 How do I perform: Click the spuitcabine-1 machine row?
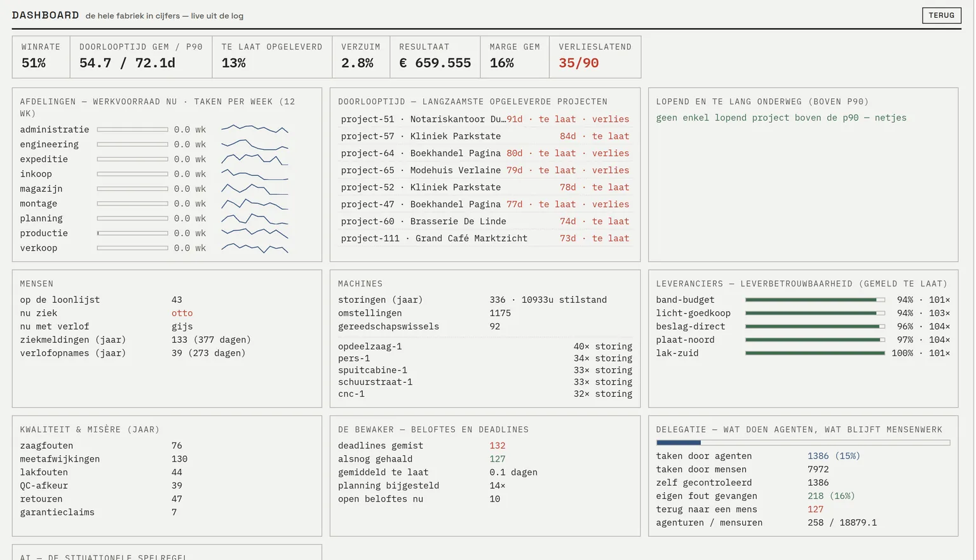[485, 370]
